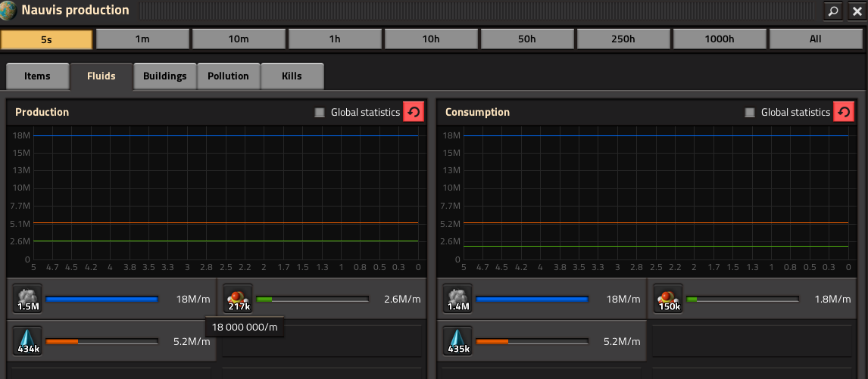This screenshot has height=379, width=868.
Task: Select the All time range
Action: click(816, 39)
